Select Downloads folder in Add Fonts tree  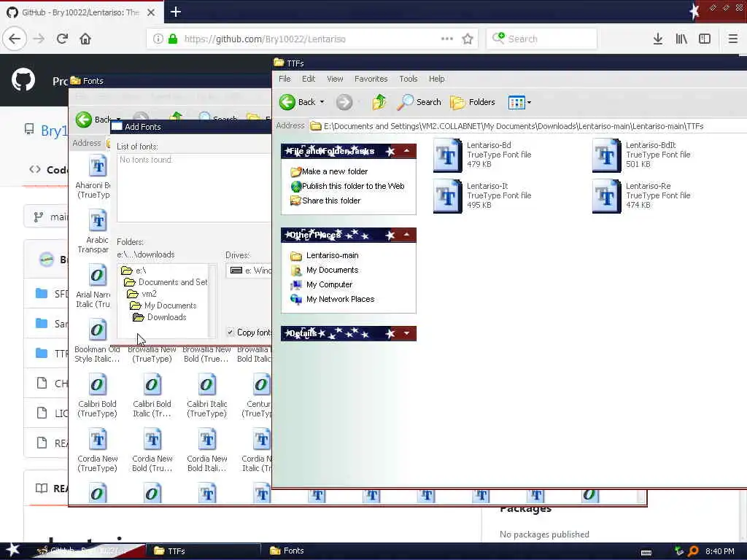(160, 317)
